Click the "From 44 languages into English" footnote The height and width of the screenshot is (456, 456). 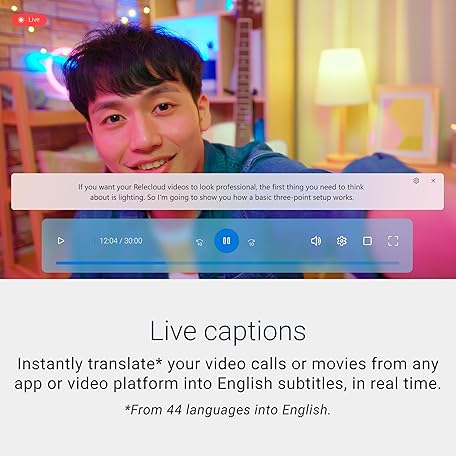coord(228,410)
